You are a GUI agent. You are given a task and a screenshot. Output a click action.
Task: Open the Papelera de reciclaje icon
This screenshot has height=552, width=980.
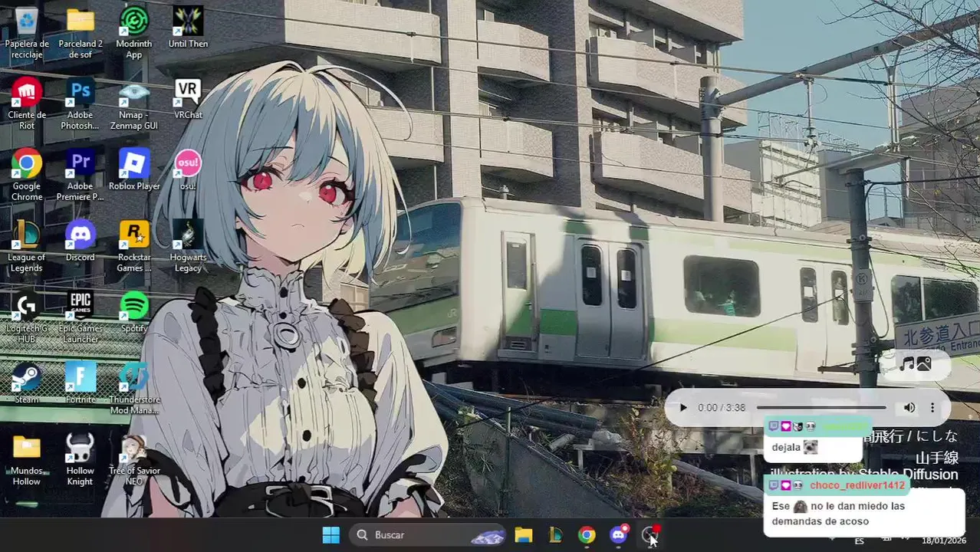27,32
